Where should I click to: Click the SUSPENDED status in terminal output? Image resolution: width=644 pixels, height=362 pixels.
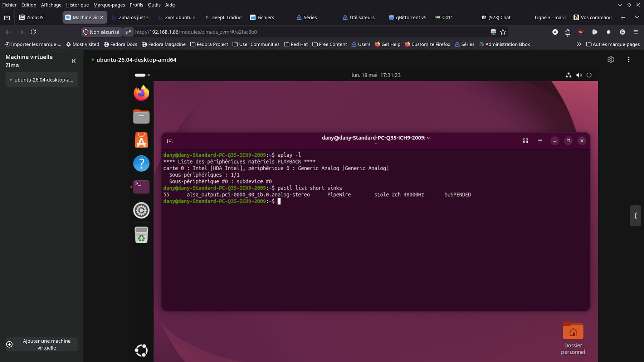coord(458,195)
